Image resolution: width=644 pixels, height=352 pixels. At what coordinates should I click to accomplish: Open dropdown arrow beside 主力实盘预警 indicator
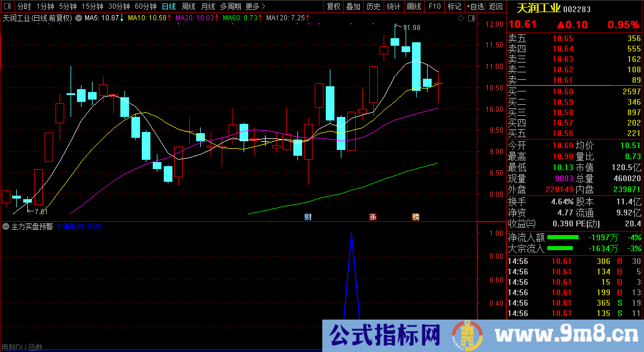6,227
